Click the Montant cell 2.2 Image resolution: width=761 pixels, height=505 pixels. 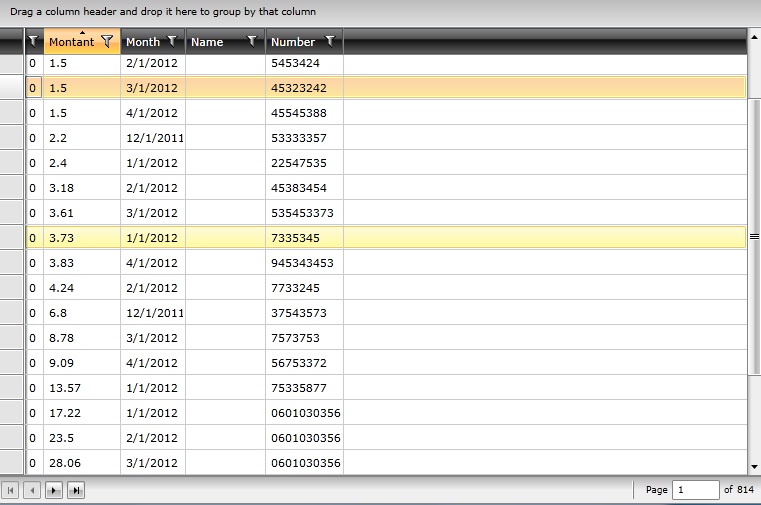[x=82, y=138]
